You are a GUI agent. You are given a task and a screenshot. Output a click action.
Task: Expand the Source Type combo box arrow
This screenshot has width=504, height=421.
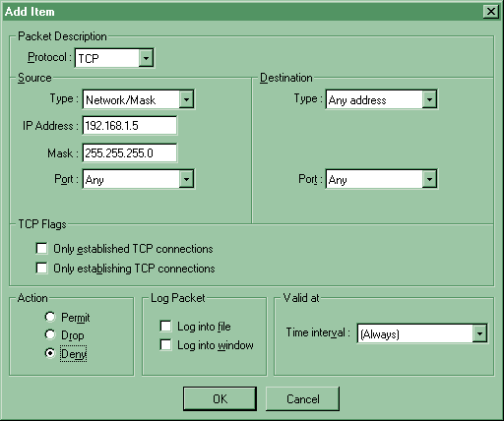pyautogui.click(x=186, y=99)
